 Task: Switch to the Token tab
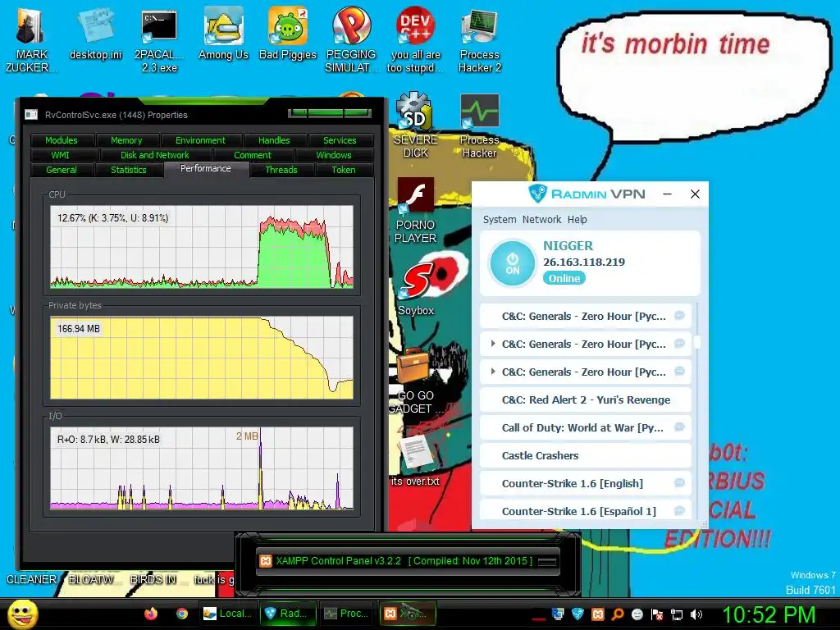[344, 170]
